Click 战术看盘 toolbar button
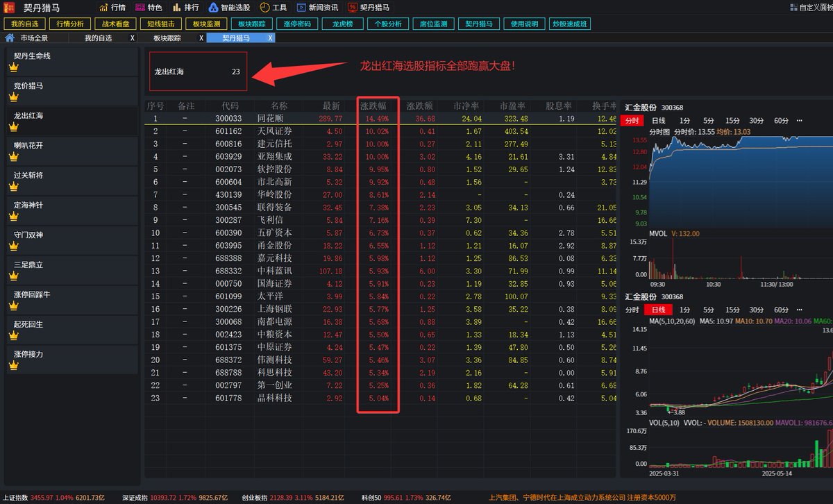 tap(116, 24)
